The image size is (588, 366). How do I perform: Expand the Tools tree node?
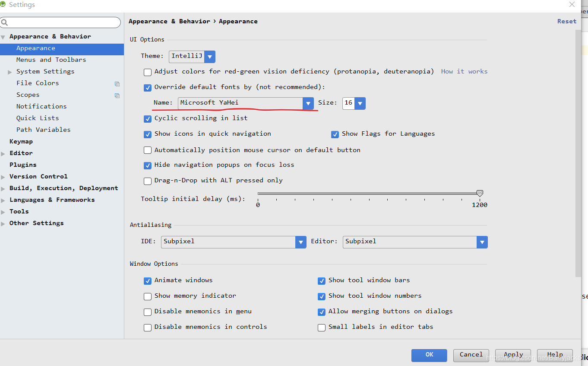3,212
